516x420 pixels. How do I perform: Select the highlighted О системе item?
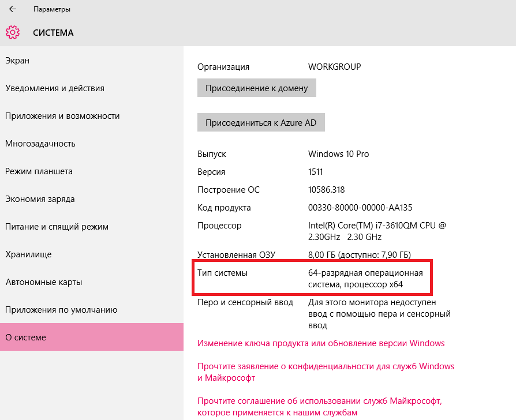click(25, 337)
